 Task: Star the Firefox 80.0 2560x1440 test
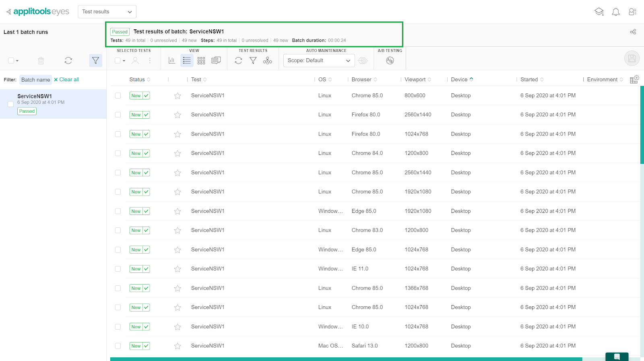[x=178, y=115]
